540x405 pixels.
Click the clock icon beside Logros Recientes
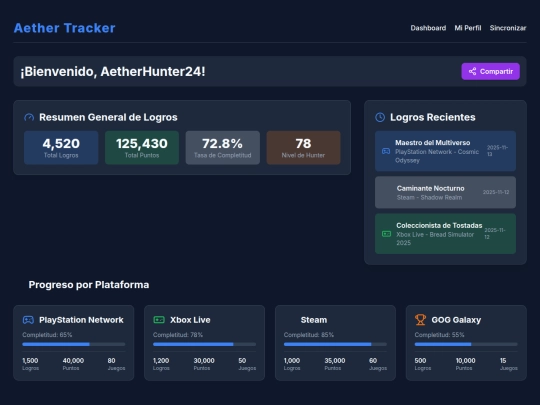[380, 117]
